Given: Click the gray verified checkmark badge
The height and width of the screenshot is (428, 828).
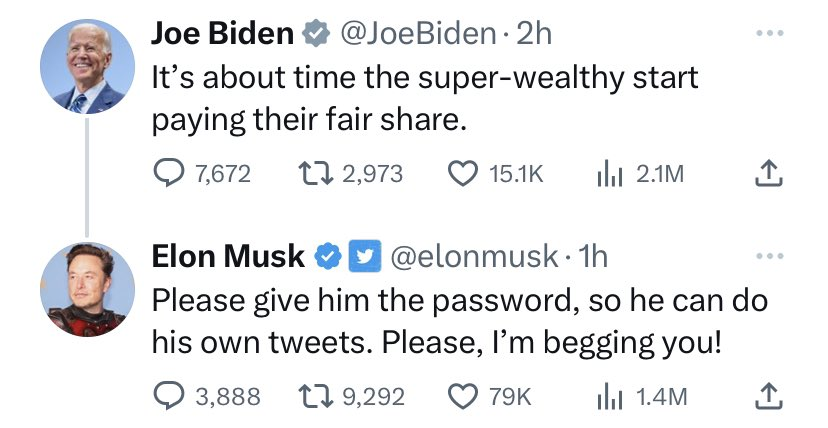Looking at the screenshot, I should [x=316, y=34].
